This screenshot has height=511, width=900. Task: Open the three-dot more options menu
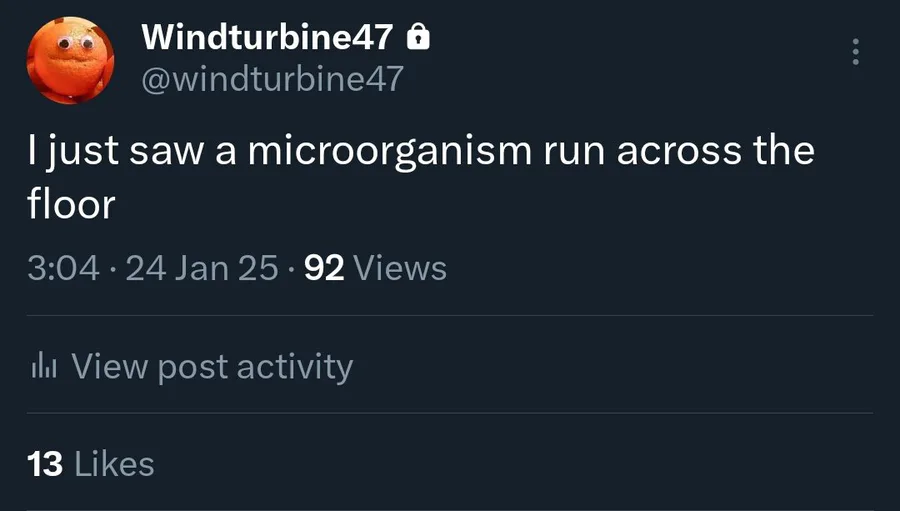coord(856,53)
